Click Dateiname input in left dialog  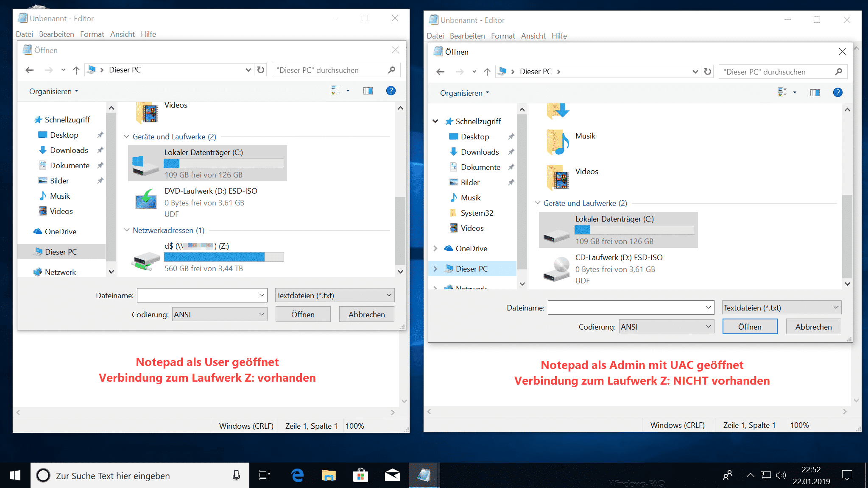[x=202, y=295]
